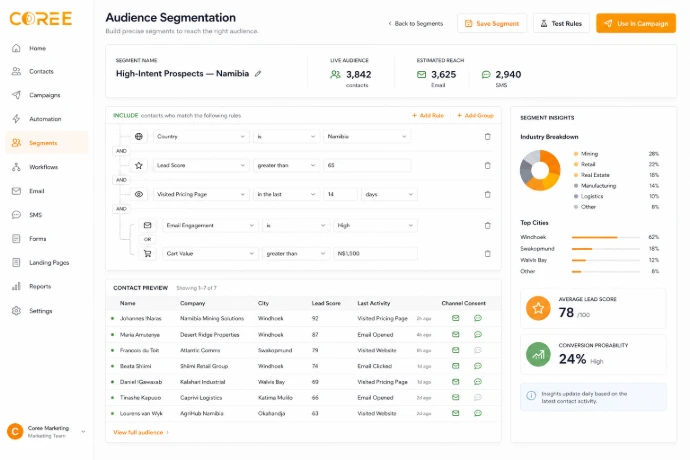The image size is (690, 460).
Task: Click the Coree logo
Action: coord(40,18)
